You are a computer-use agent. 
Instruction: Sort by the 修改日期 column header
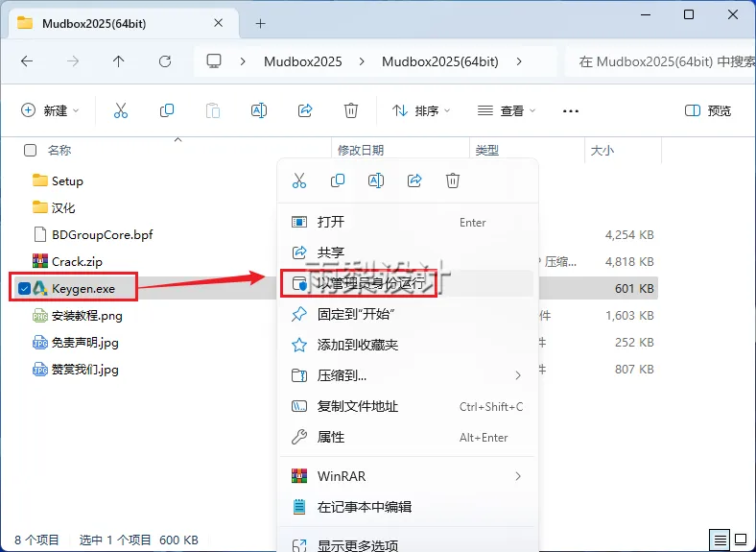[361, 150]
